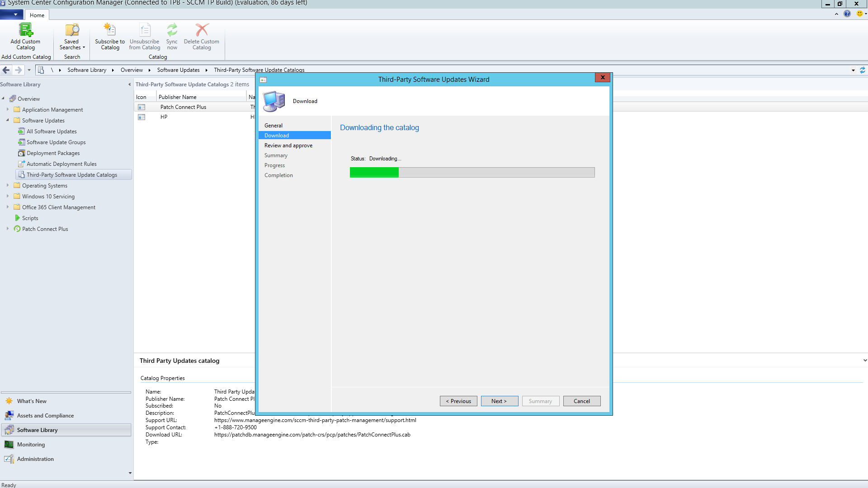Expand the Application Management folder
Viewport: 868px width, 488px height.
tap(8, 109)
